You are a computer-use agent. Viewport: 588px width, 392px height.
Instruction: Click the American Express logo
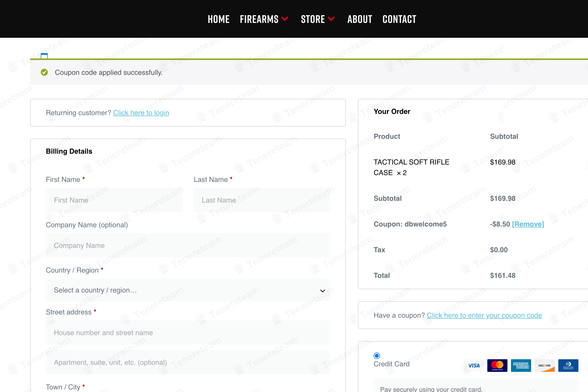[521, 366]
